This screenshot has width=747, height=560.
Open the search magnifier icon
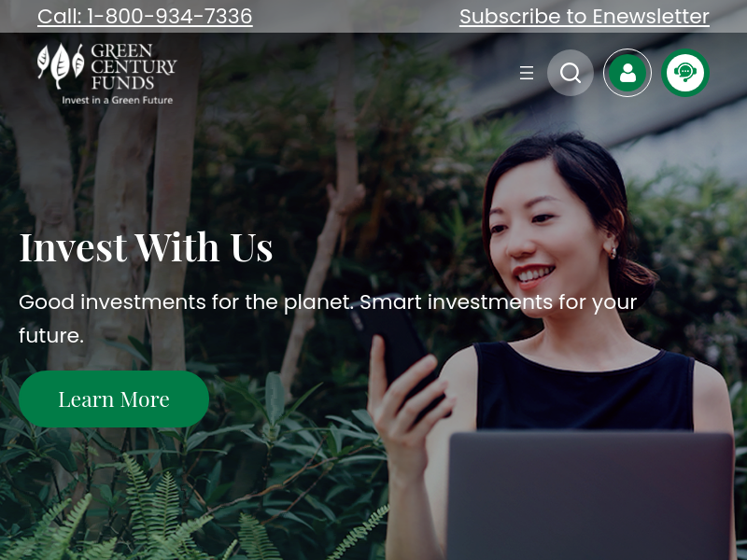[571, 73]
